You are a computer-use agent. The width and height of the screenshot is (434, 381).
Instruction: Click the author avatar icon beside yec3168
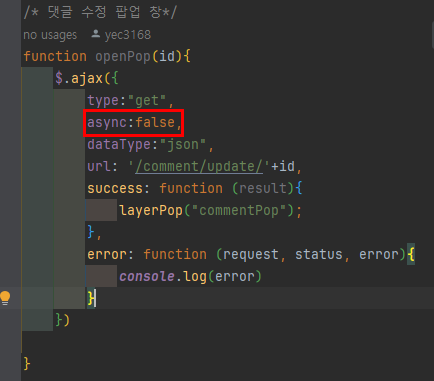tap(96, 34)
